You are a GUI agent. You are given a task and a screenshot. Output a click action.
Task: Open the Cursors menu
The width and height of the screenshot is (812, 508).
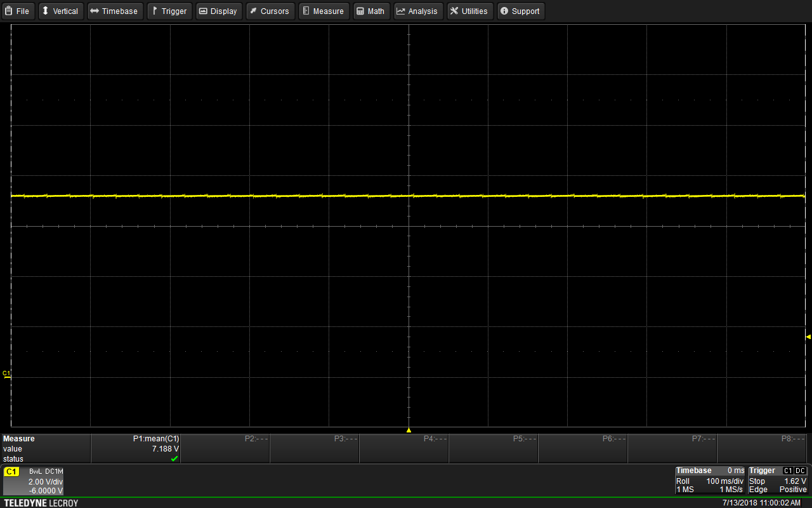(270, 11)
